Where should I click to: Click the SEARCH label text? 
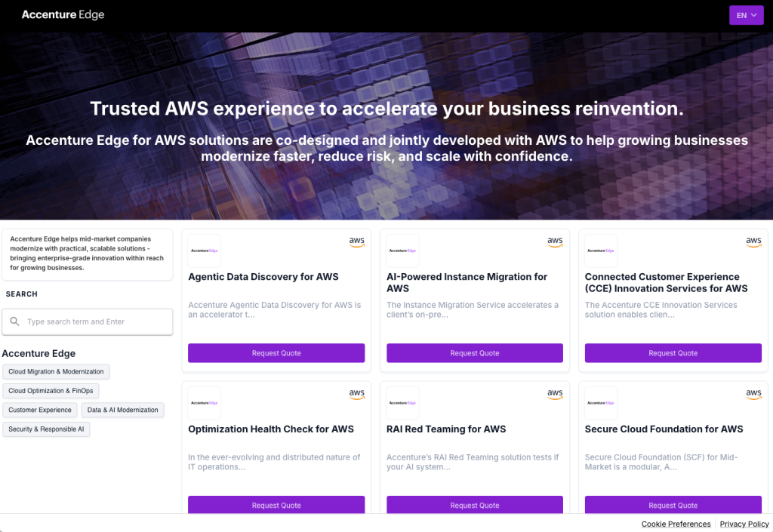pyautogui.click(x=22, y=294)
